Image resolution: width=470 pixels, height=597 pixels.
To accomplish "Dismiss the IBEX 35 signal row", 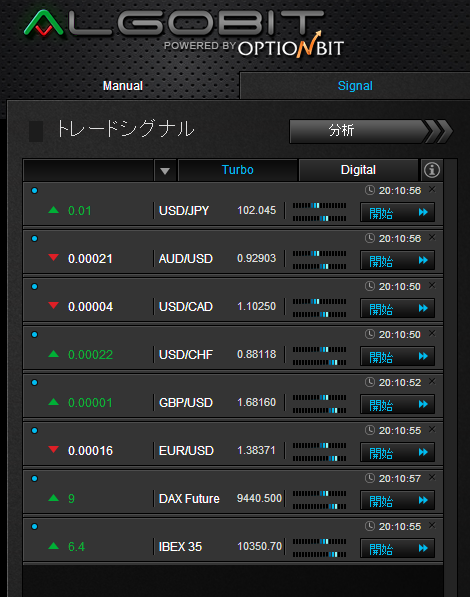I will pos(432,525).
